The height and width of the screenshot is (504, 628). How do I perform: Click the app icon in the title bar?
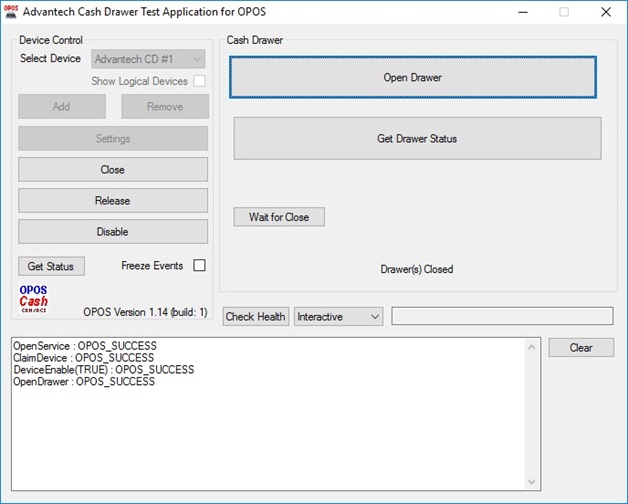(12, 12)
